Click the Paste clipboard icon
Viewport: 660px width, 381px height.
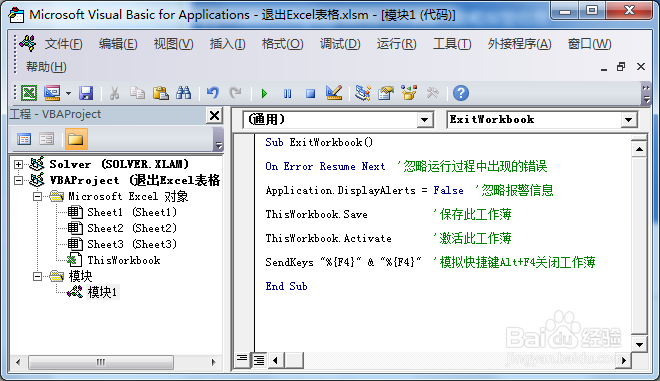pos(161,93)
